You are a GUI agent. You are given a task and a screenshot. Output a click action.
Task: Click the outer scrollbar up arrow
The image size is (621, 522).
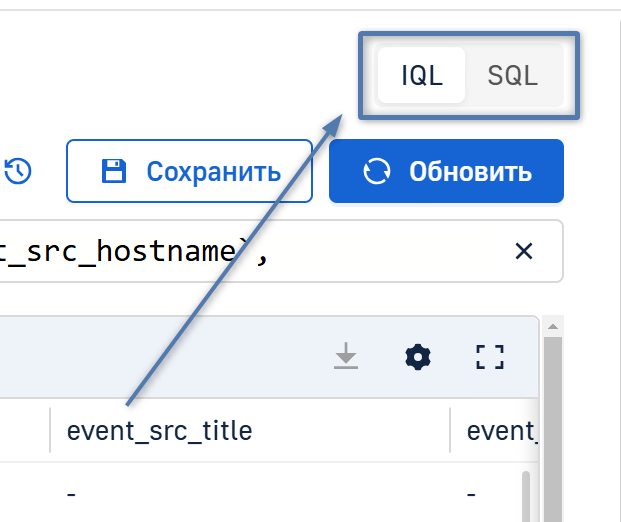(x=552, y=326)
